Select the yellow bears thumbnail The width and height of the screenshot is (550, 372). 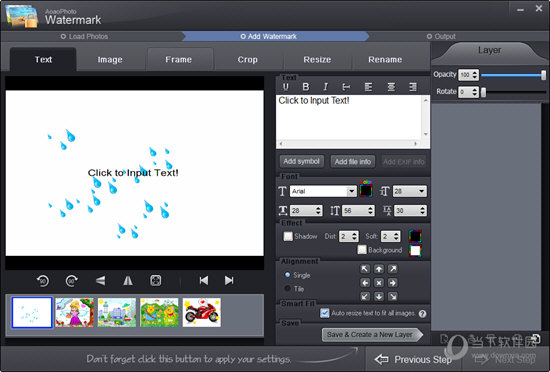coord(159,312)
